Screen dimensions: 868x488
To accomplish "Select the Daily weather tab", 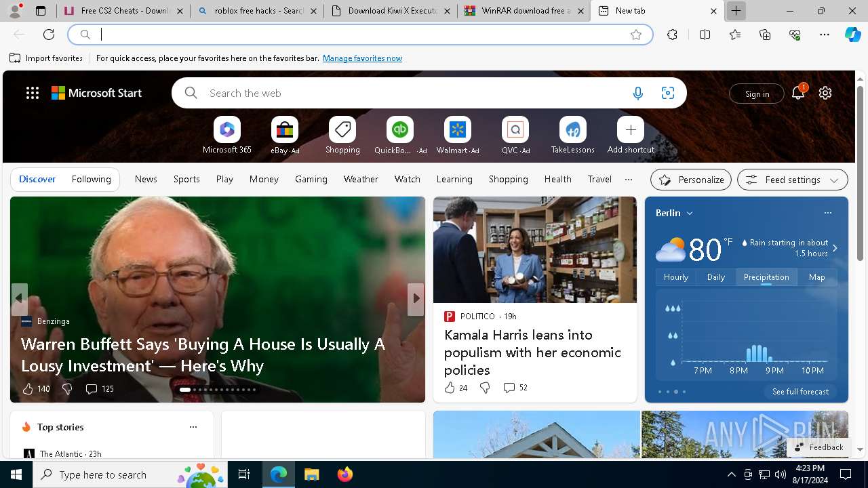I will (x=716, y=277).
